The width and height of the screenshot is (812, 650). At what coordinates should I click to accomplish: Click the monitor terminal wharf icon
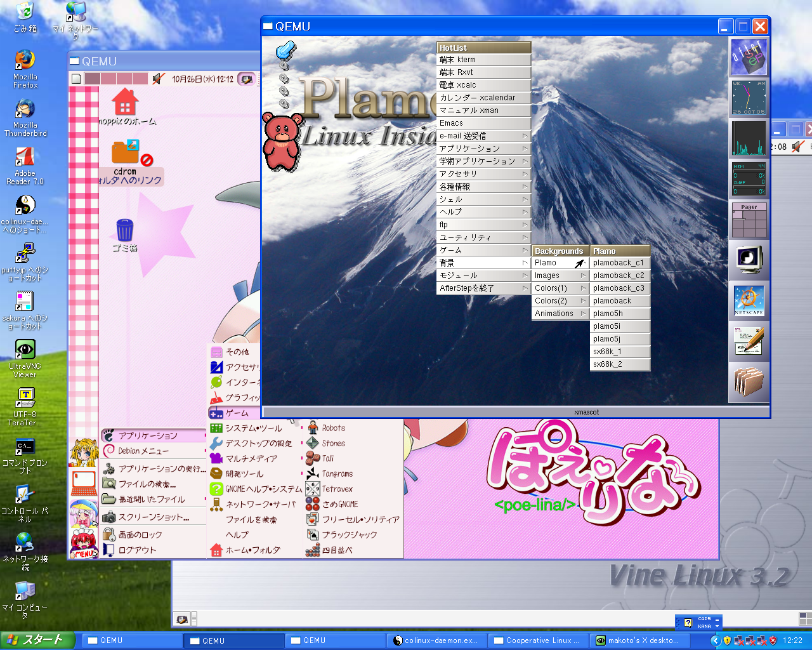coord(749,260)
